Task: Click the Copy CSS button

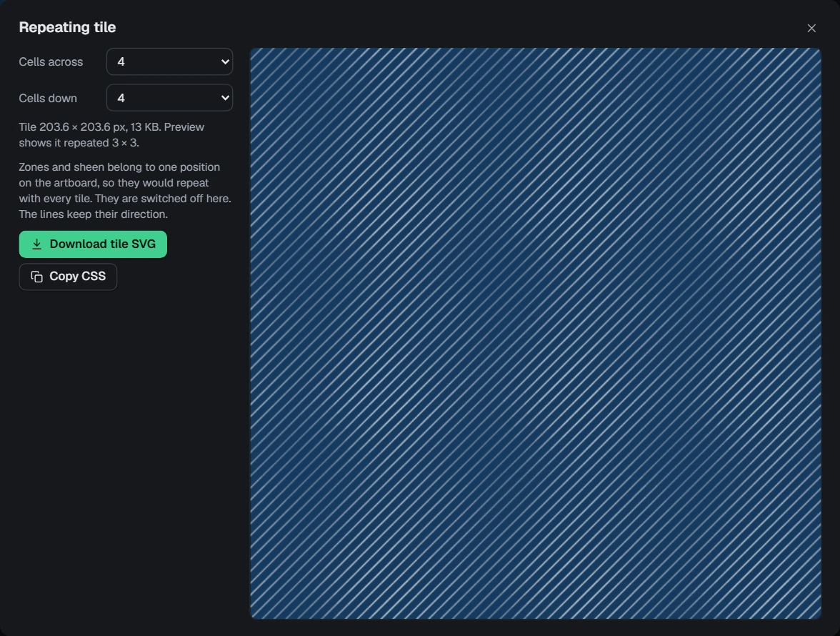Action: (x=68, y=277)
